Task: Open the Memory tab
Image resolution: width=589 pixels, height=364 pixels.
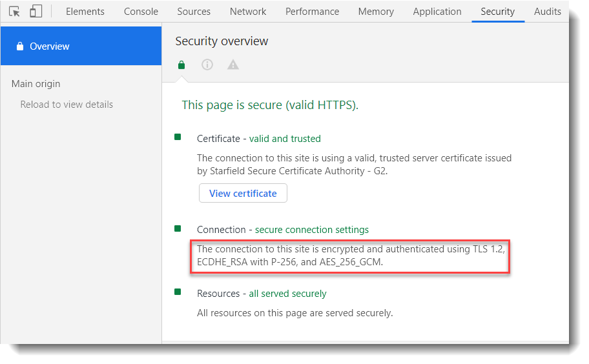Action: click(x=376, y=12)
